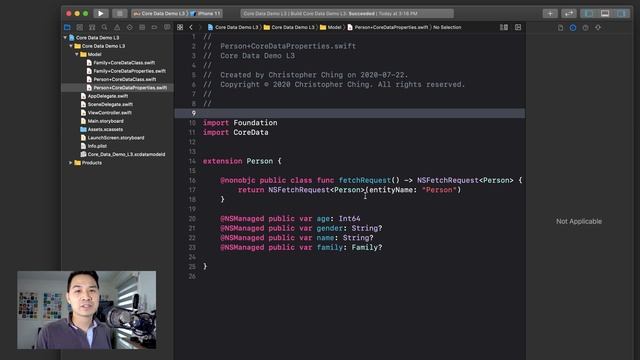This screenshot has height=360, width=640.
Task: Toggle the right inspectors panel
Action: (621, 13)
